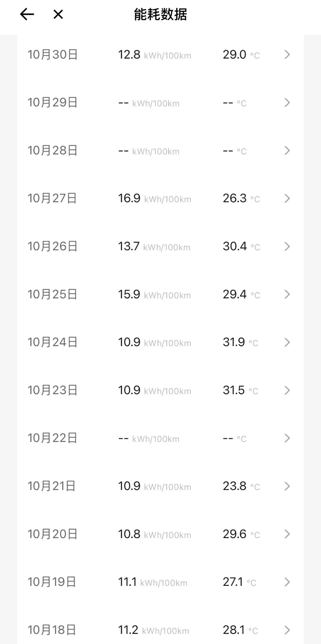Open the 16.9 kWh/100km record

(154, 198)
